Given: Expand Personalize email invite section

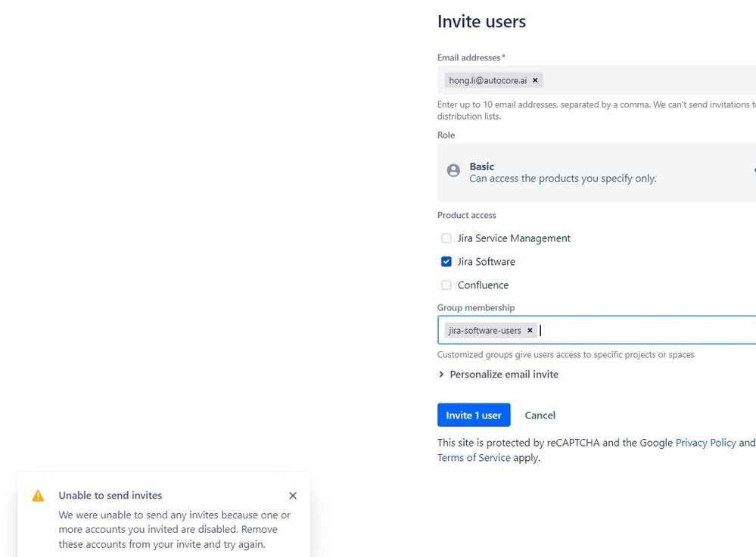Looking at the screenshot, I should 499,374.
